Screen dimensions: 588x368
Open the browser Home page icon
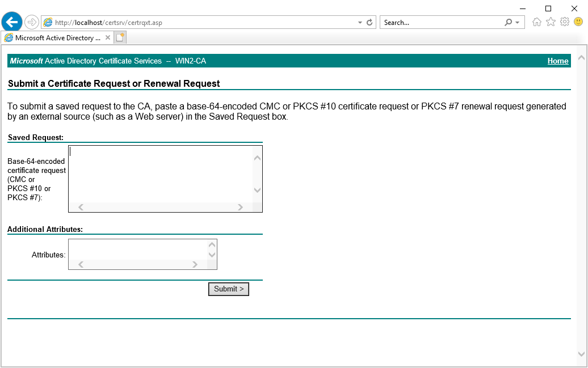pos(536,22)
